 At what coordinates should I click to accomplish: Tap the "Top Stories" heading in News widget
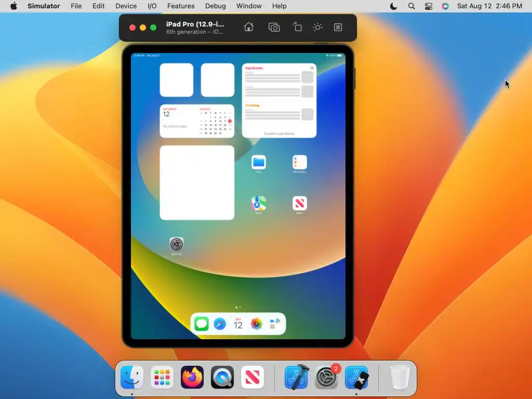coord(254,68)
